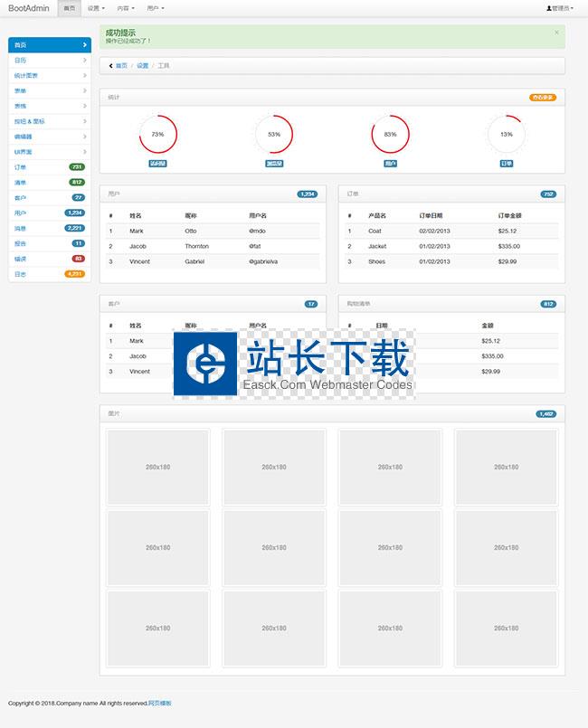Open UI界面 in the sidebar

(50, 152)
